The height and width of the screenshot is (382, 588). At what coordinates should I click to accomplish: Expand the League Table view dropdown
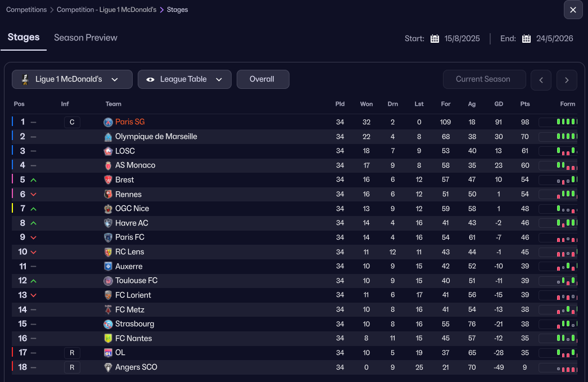(184, 79)
